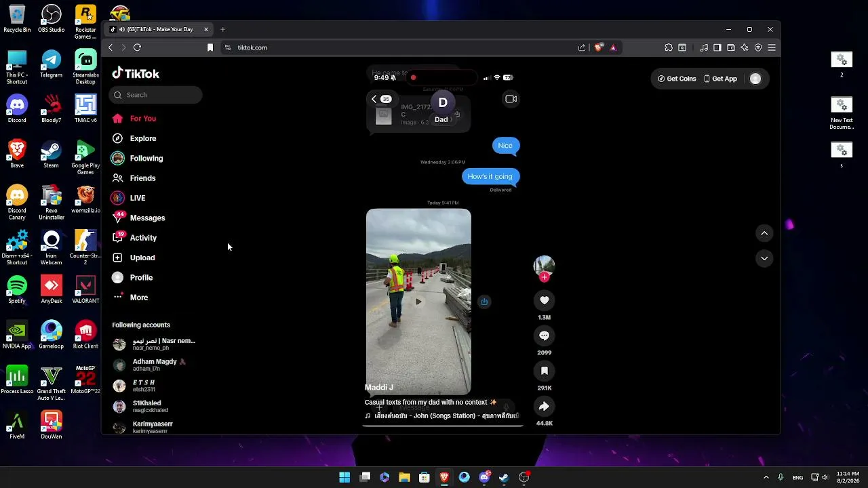This screenshot has width=868, height=488.
Task: Share the video with the arrow icon
Action: click(x=544, y=406)
